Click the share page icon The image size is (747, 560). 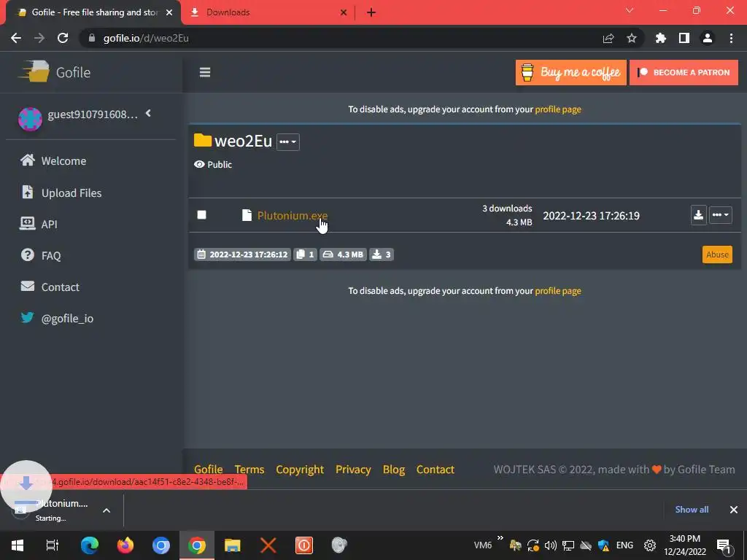608,38
